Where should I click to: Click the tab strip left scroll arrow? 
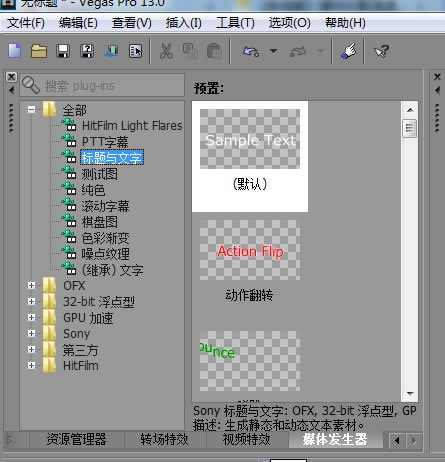pos(397,440)
